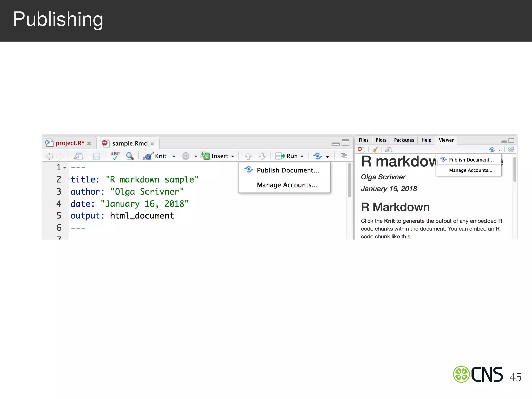Close the sample.Rmd tab
532x399 pixels.
(x=152, y=144)
